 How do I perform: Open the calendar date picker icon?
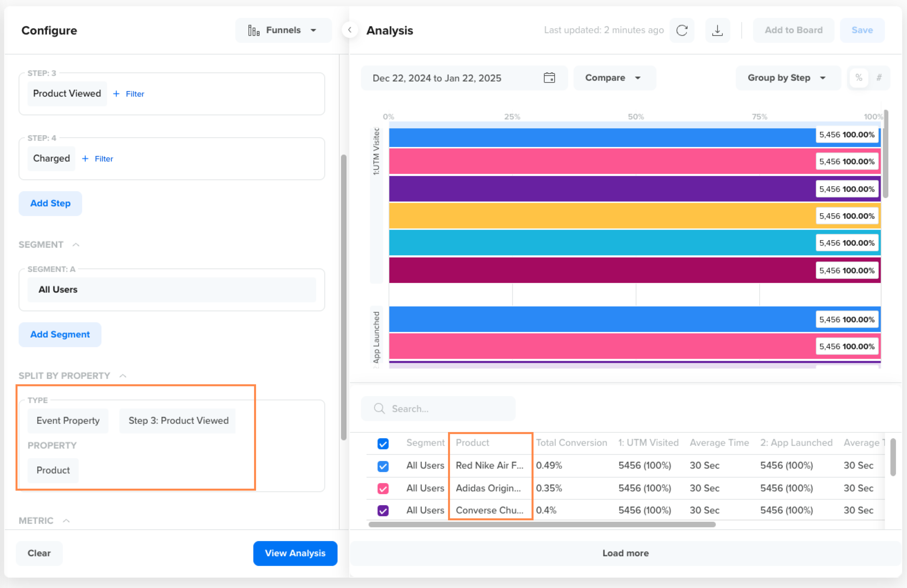[549, 78]
